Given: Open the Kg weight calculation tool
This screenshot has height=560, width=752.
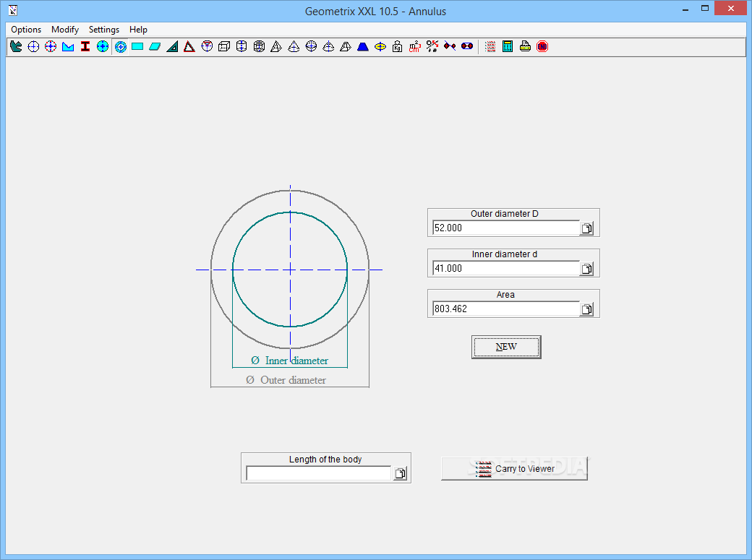Looking at the screenshot, I should point(398,46).
